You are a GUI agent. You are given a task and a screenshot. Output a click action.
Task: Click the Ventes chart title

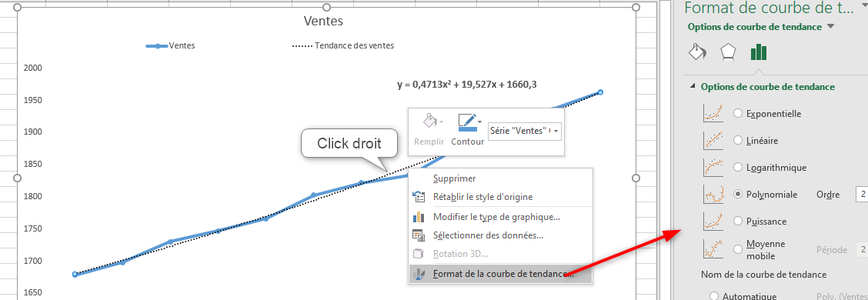(x=323, y=21)
